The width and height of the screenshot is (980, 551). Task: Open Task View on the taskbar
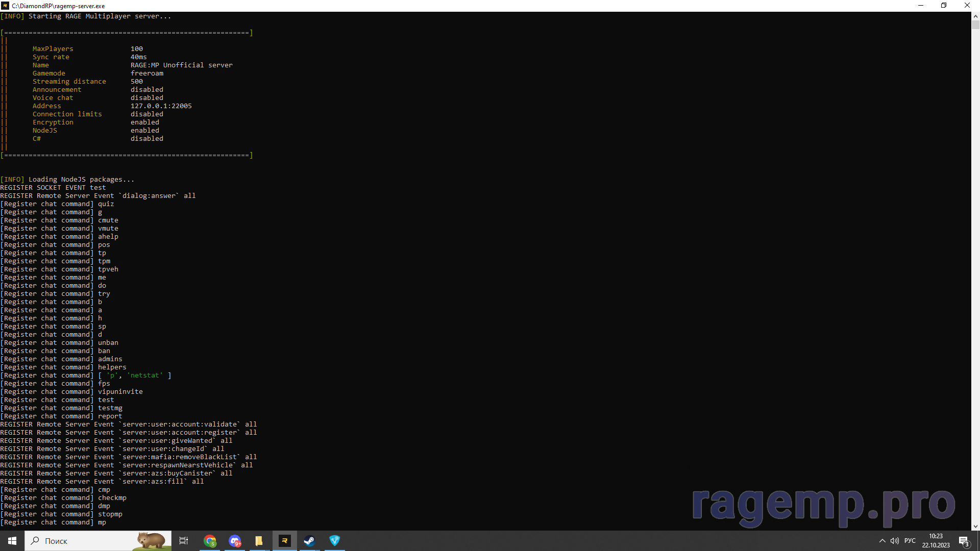(x=184, y=541)
